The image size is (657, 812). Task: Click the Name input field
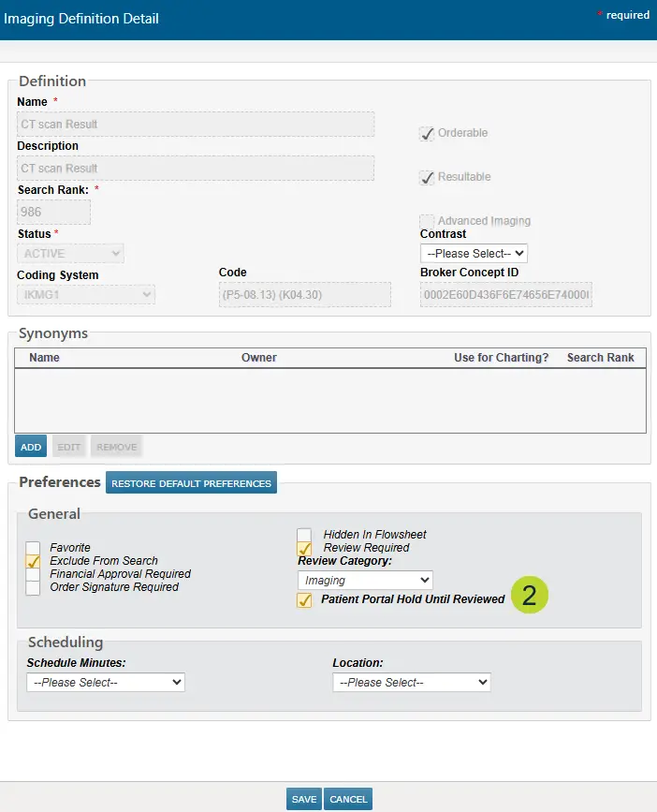(x=196, y=125)
